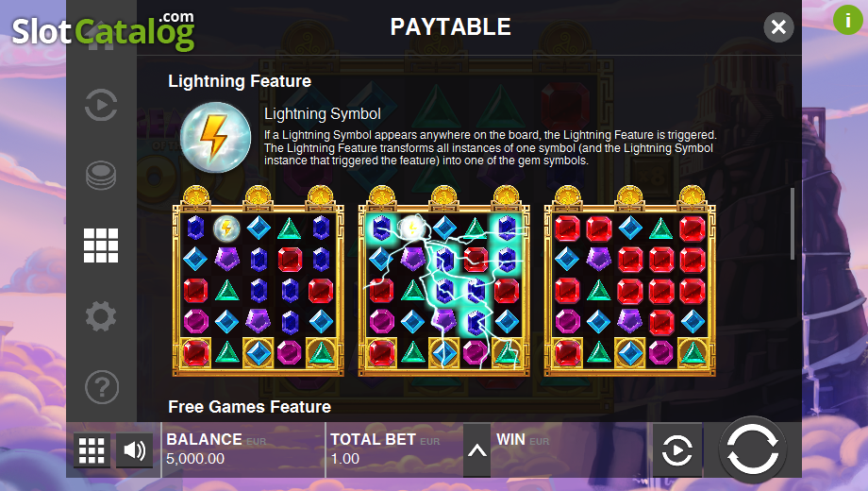
Task: Click the Lightning Symbol orb image
Action: (215, 137)
